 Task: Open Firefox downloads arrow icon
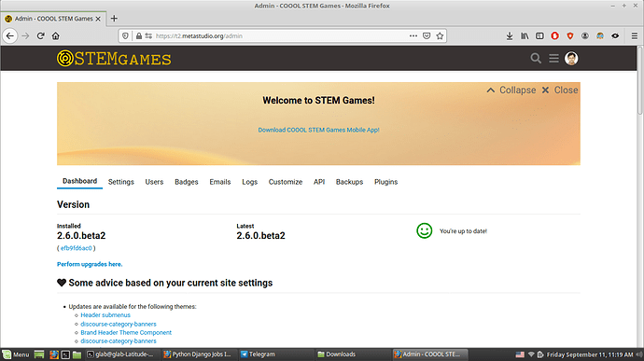tap(510, 36)
